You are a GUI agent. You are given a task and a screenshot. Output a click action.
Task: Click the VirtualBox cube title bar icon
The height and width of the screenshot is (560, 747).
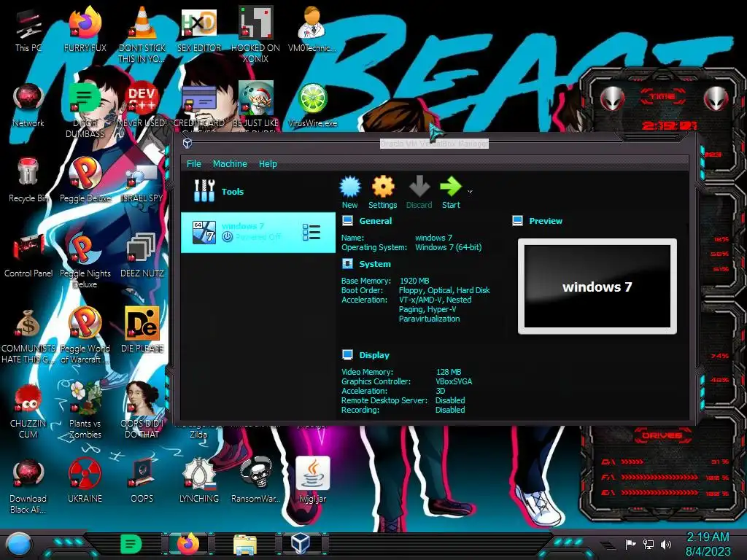tap(187, 143)
